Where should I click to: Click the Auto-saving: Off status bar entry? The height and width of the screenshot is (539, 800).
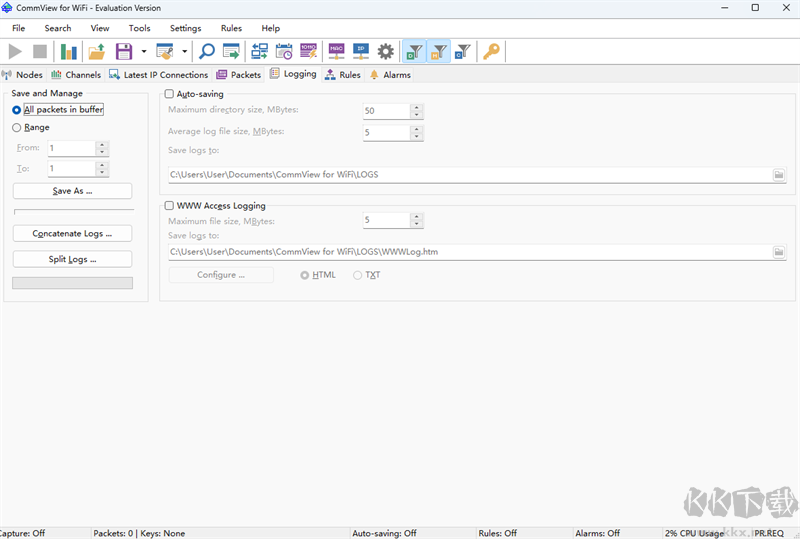(384, 533)
